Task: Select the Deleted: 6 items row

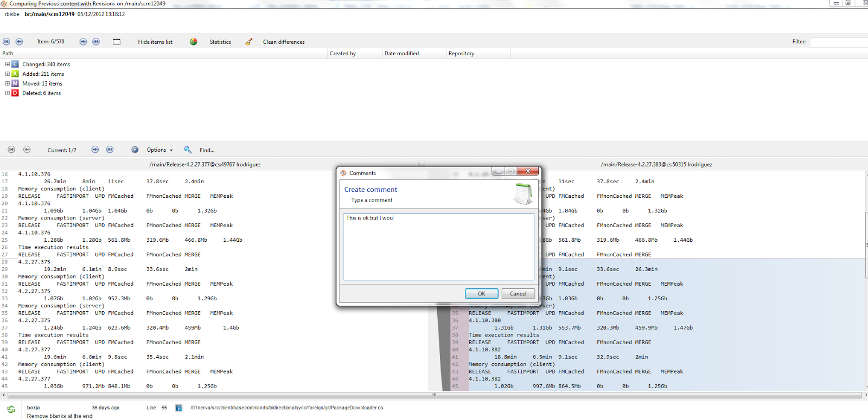Action: 41,93
